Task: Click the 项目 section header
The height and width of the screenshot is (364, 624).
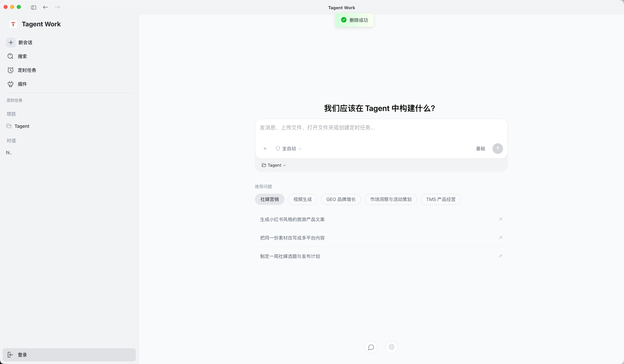Action: tap(11, 114)
